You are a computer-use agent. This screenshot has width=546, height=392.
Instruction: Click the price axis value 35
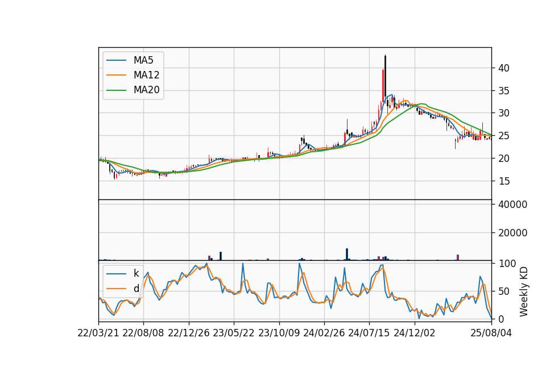pos(503,91)
